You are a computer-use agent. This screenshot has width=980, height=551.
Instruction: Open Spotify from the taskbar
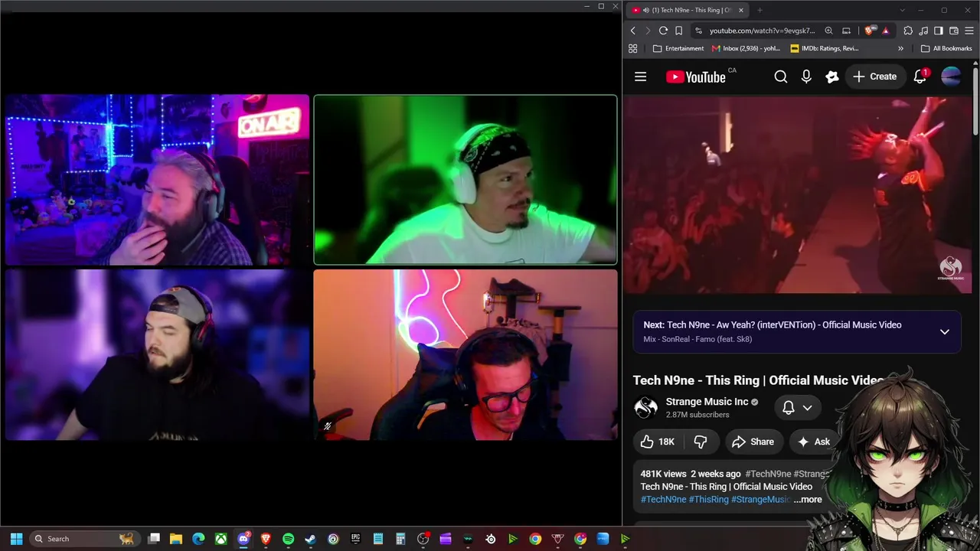(288, 539)
